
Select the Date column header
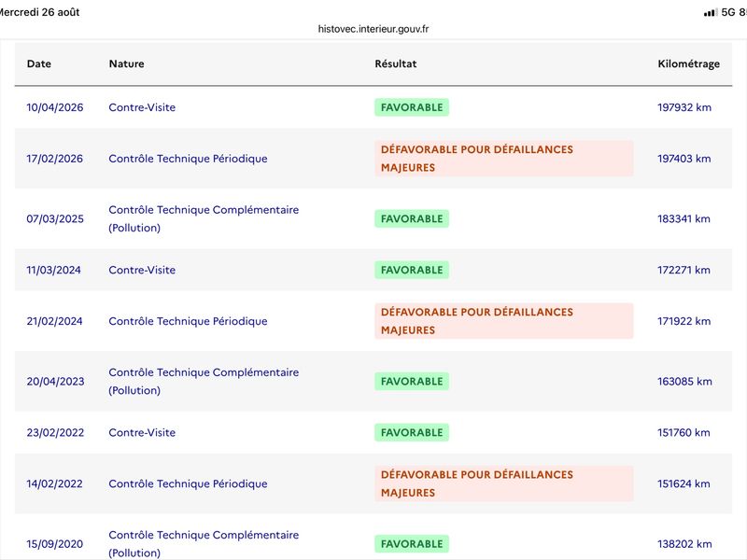click(x=38, y=63)
